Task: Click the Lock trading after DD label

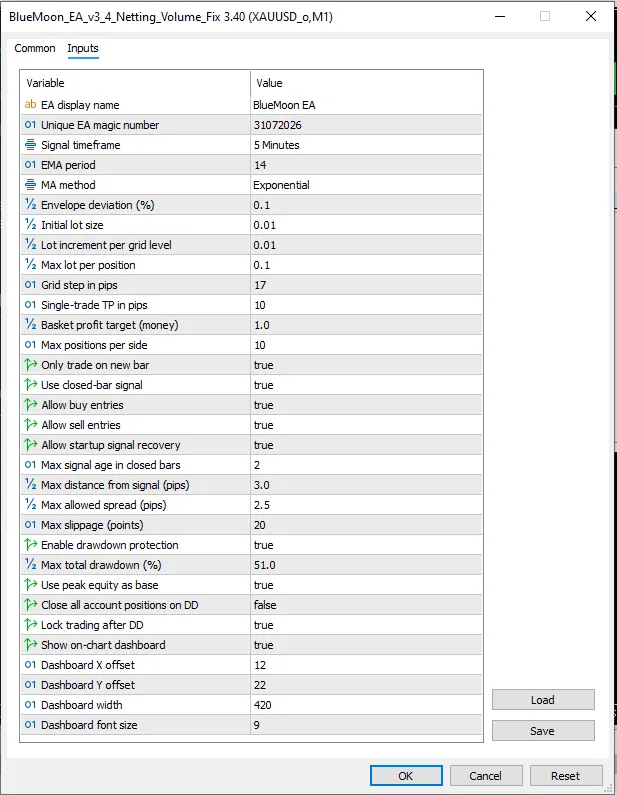Action: tap(92, 625)
